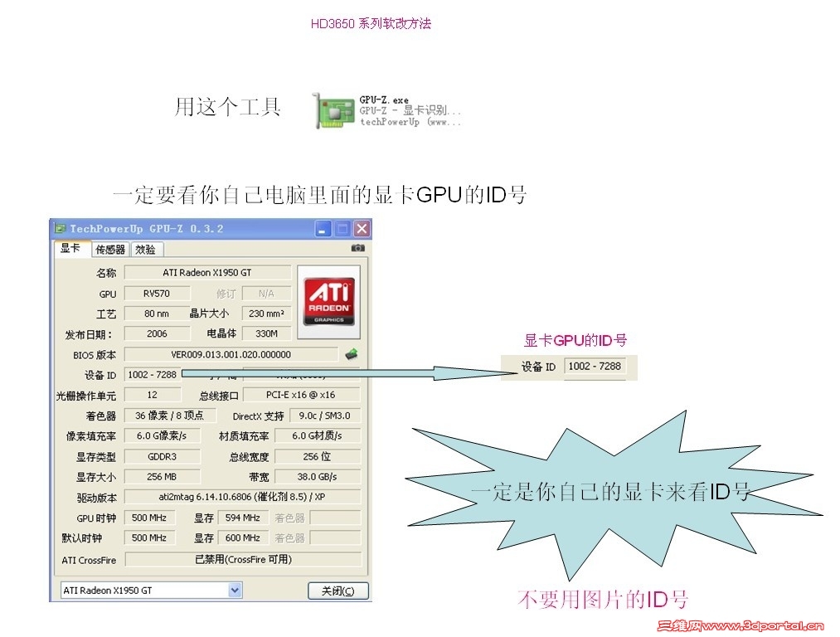The width and height of the screenshot is (840, 637).
Task: Open the 效验 tab
Action: 146,250
